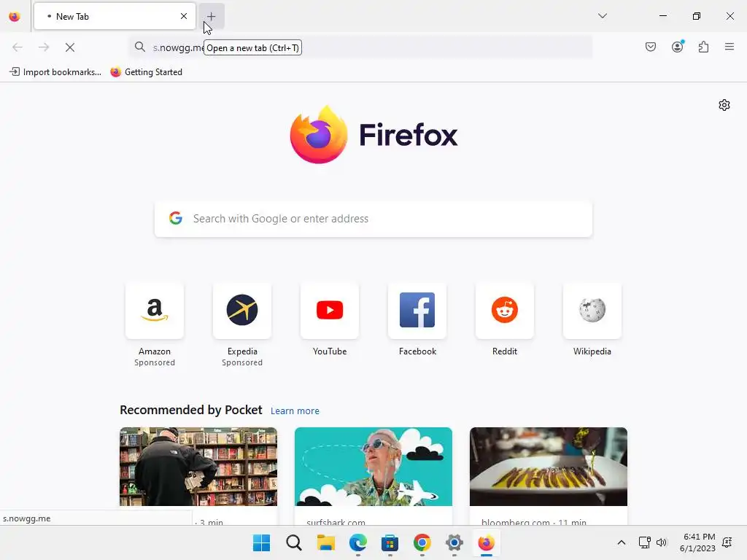Switch to Microsoft Edge in taskbar

tap(358, 542)
